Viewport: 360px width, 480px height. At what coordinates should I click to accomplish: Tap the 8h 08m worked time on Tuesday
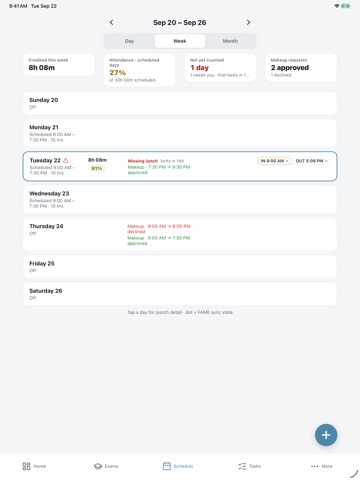click(97, 160)
